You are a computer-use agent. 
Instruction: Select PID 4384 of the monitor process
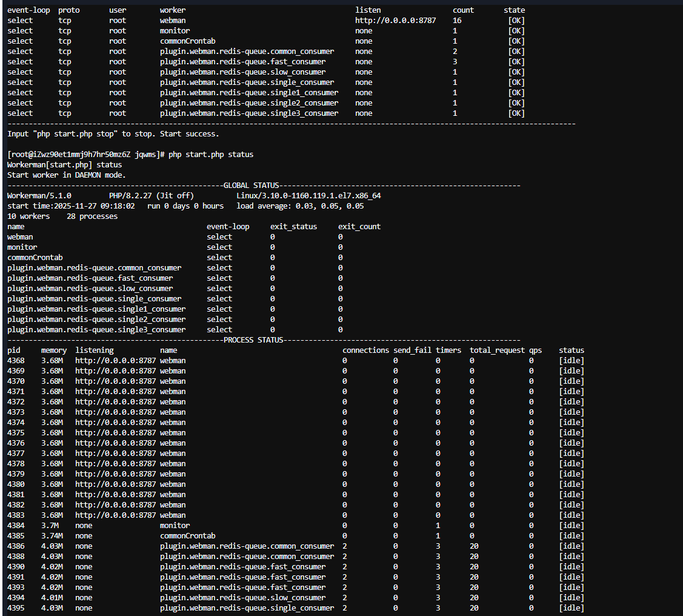tap(16, 526)
